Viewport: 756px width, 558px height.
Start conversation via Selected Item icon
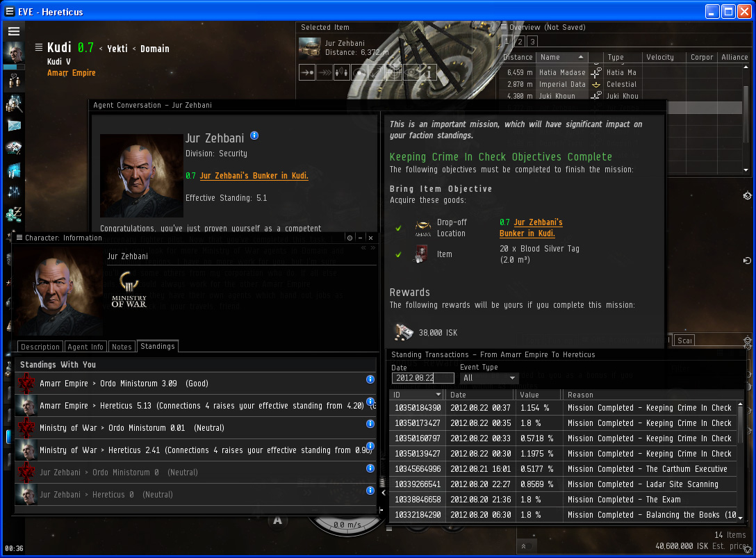(x=342, y=73)
